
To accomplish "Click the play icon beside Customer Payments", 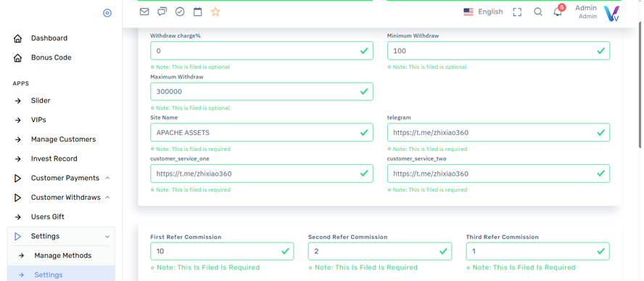I will click(x=17, y=178).
